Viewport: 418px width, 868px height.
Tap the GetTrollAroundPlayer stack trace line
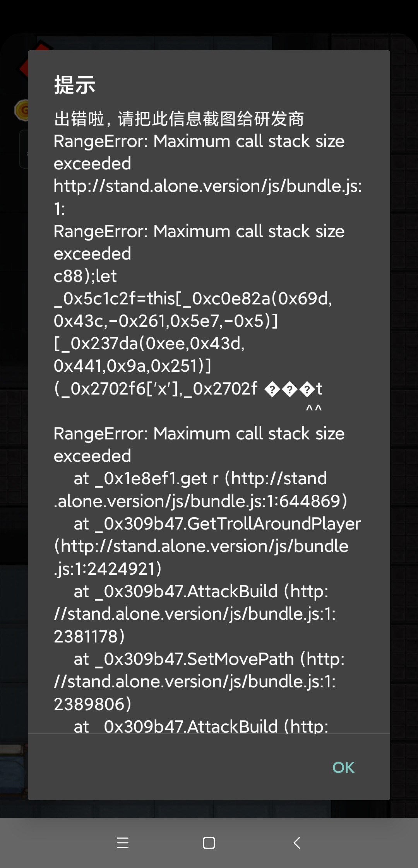pyautogui.click(x=207, y=546)
